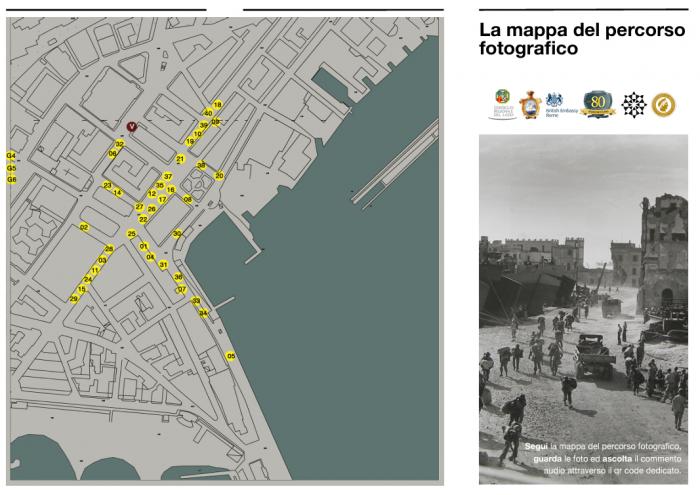Select yellow map marker 18
Screen dimensions: 700x495
pos(217,105)
